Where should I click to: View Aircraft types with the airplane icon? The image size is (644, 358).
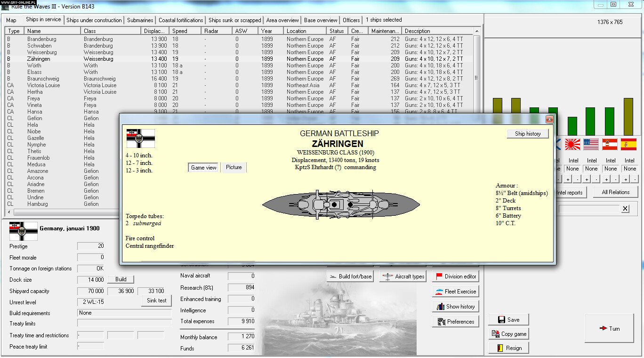pyautogui.click(x=402, y=276)
